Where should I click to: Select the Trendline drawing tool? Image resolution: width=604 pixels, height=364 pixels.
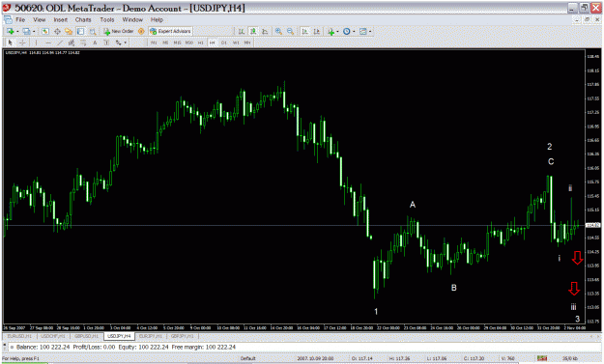coord(60,42)
